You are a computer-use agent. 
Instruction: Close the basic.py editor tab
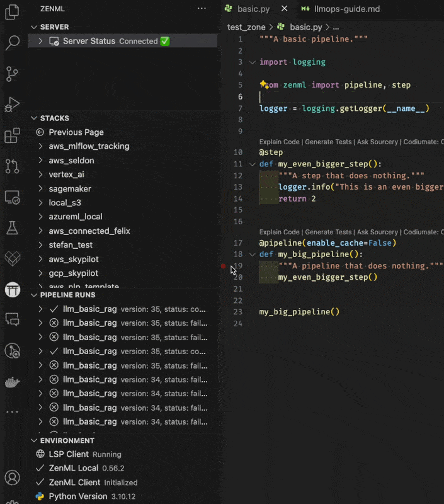coord(285,9)
